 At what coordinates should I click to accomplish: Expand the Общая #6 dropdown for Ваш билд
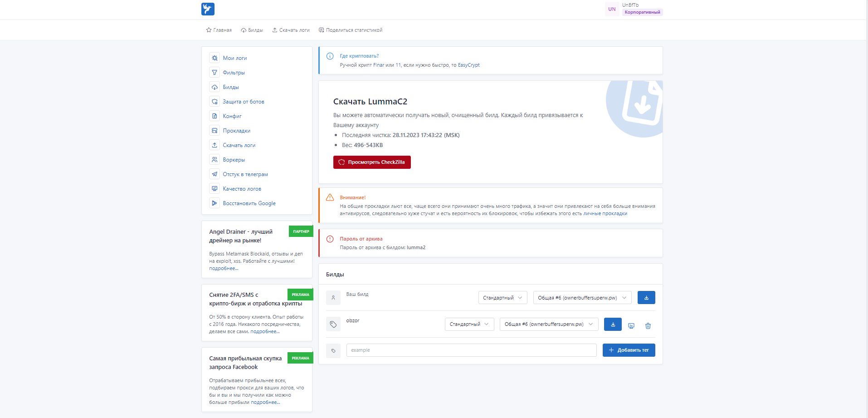(582, 298)
